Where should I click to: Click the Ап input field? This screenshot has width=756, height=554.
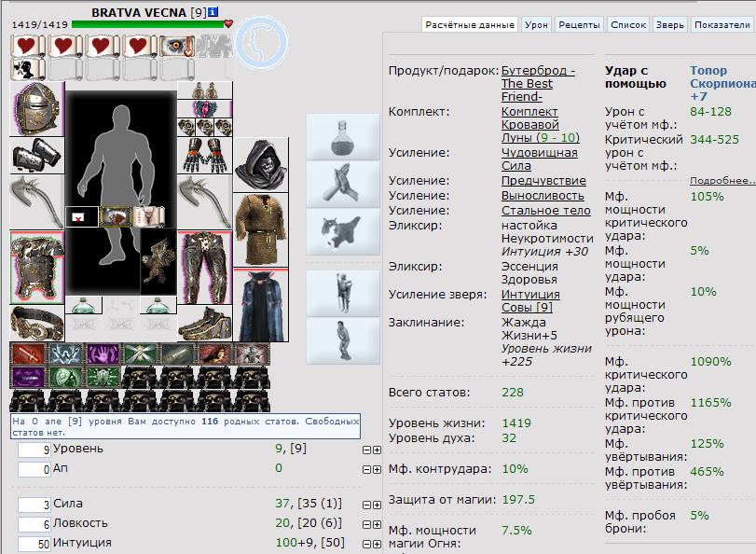34,469
